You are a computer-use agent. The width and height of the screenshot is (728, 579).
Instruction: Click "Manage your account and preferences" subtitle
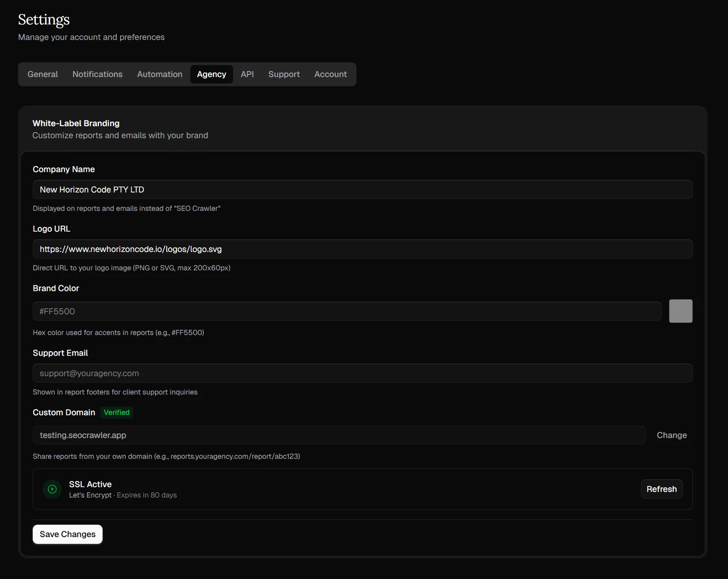click(91, 37)
